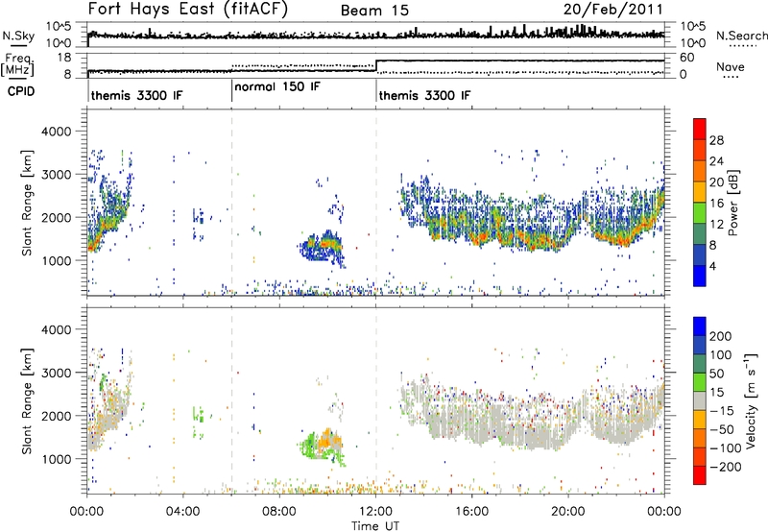Click the '18' tick on the frequency axis
This screenshot has height=532, width=768.
pos(64,58)
